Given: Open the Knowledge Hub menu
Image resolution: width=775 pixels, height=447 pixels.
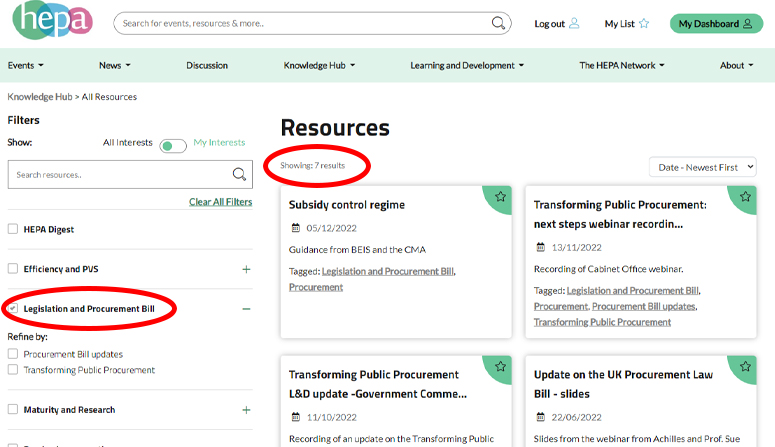Looking at the screenshot, I should (x=319, y=66).
